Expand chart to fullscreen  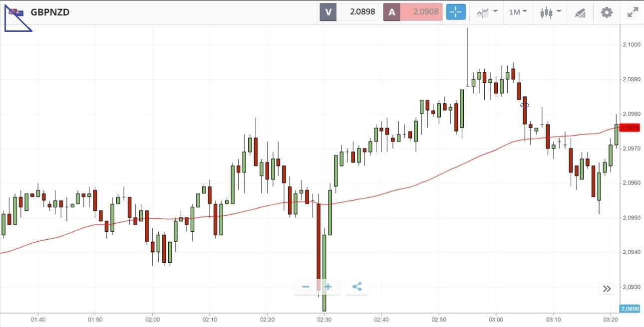tap(633, 12)
